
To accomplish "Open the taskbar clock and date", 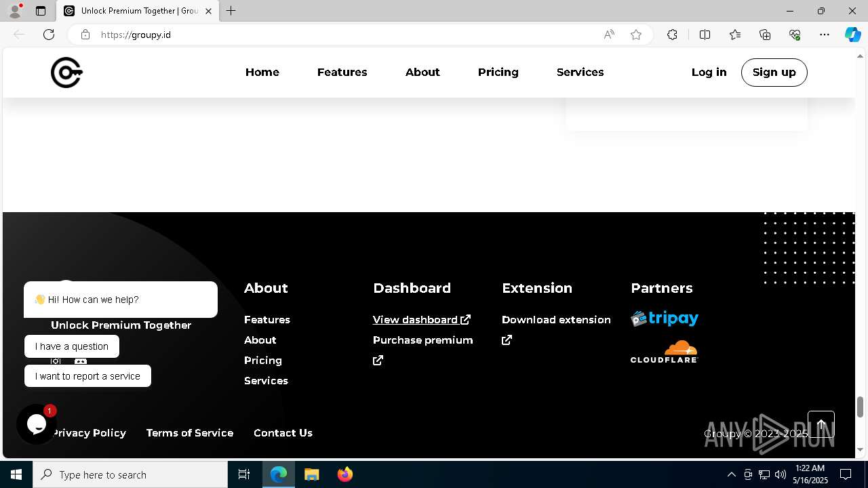I will (810, 474).
